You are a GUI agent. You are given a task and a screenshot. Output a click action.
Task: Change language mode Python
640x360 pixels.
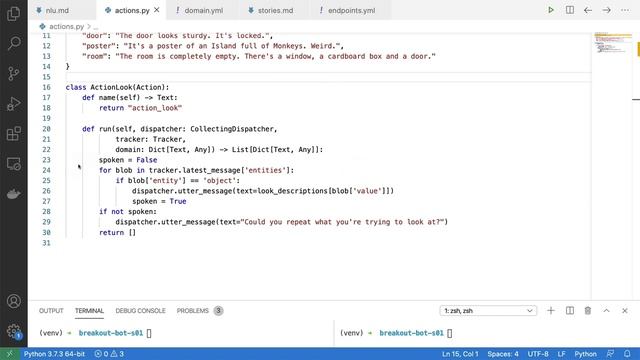(585, 354)
